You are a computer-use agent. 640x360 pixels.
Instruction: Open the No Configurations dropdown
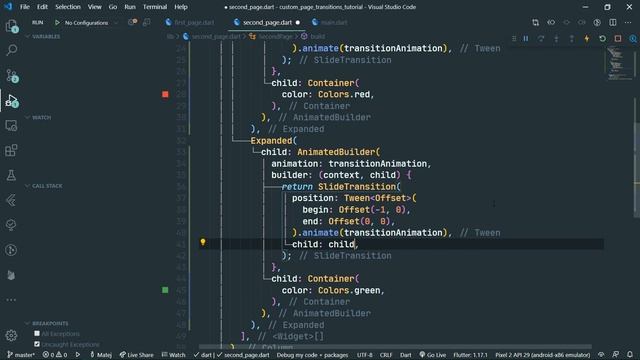coord(91,23)
